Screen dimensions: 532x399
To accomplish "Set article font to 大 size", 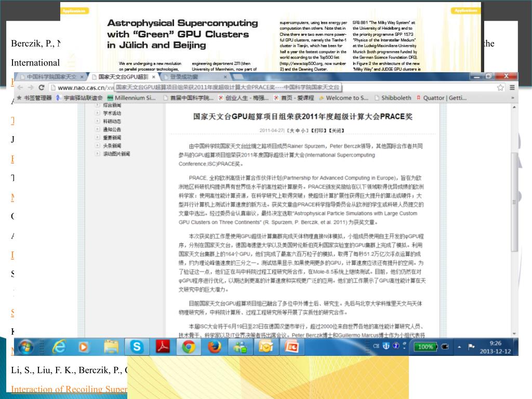I will (292, 130).
